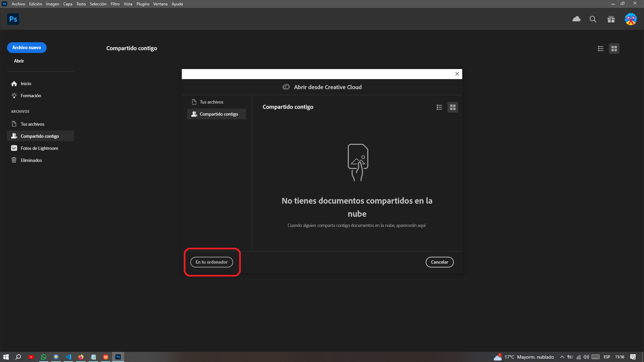The image size is (644, 362).
Task: Switch home screen to grid view
Action: 614,49
